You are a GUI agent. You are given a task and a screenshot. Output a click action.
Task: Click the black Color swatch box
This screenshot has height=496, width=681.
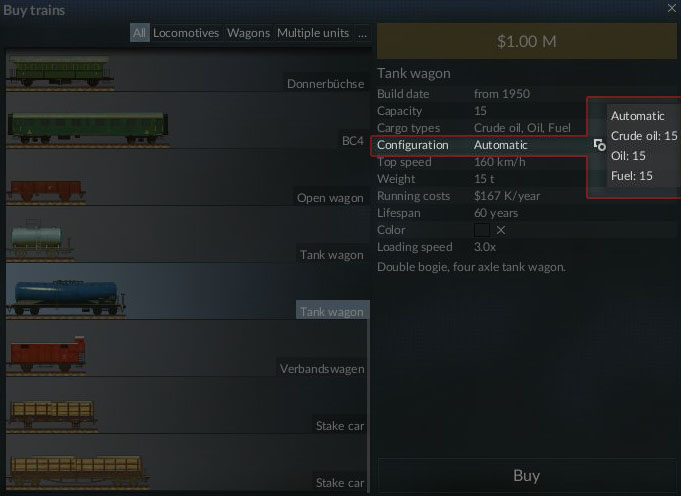(x=482, y=230)
